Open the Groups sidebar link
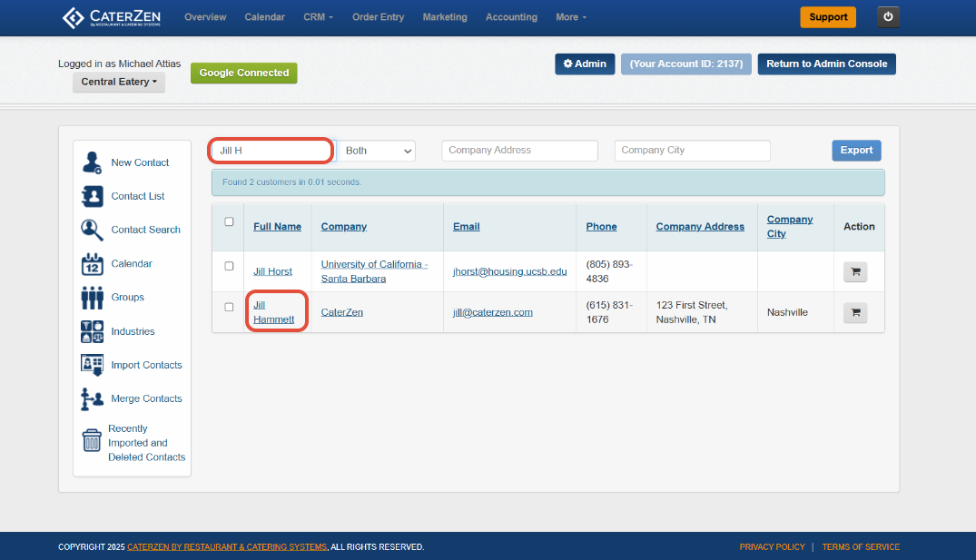The image size is (976, 560). click(128, 298)
